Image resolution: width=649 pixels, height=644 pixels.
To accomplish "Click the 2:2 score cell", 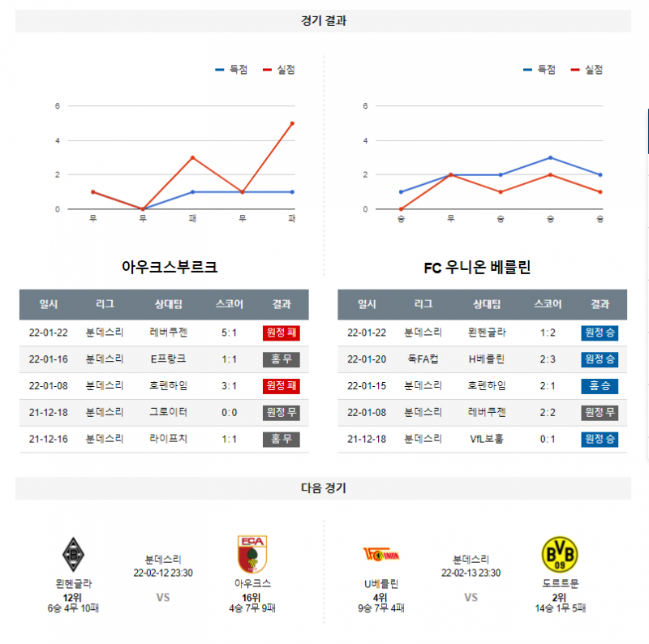I will [548, 413].
